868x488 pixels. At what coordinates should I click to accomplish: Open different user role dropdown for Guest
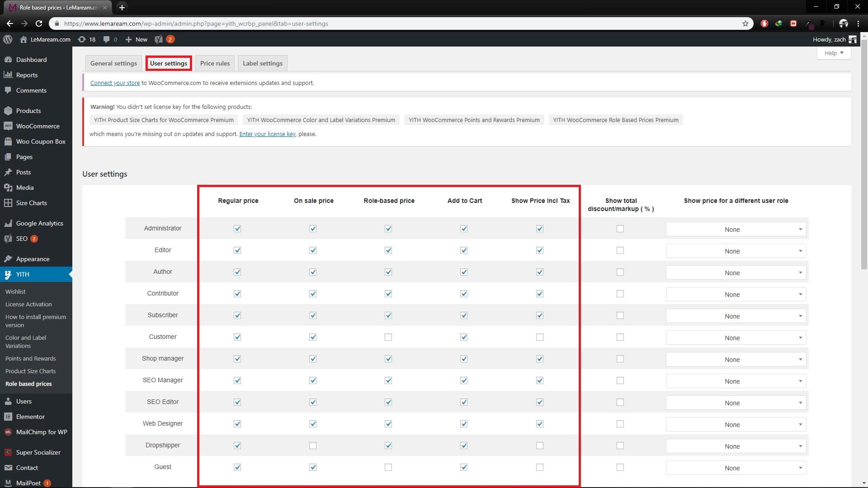point(736,468)
